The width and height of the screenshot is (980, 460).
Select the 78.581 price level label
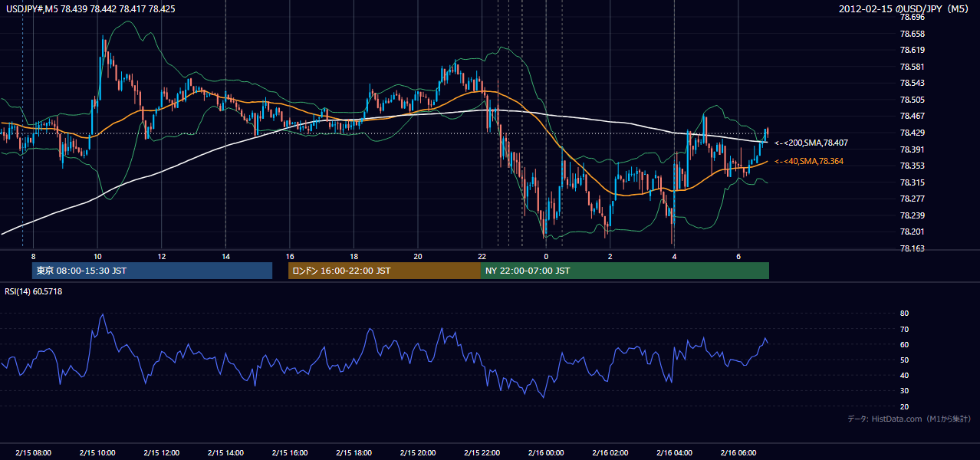912,67
